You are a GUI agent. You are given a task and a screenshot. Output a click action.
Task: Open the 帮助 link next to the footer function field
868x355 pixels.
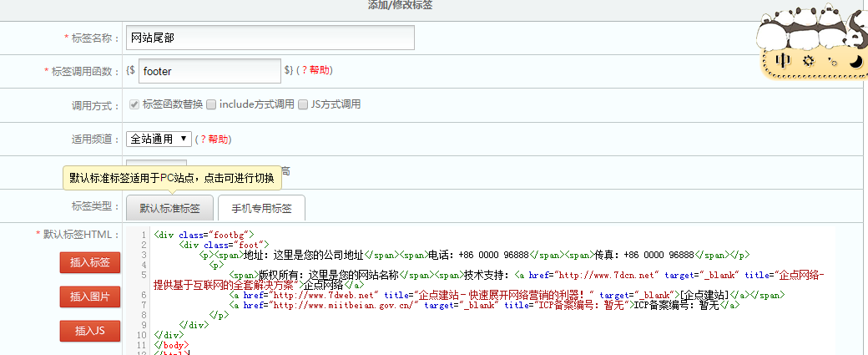(319, 71)
